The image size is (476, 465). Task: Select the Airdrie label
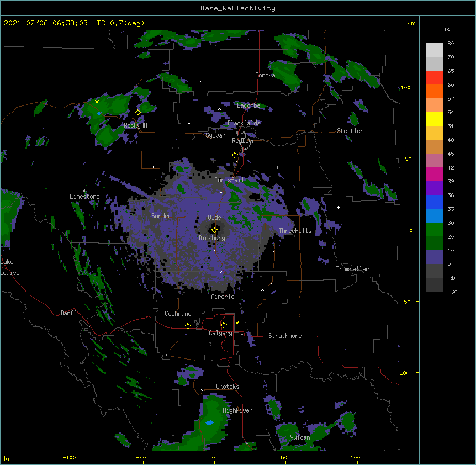(x=223, y=297)
